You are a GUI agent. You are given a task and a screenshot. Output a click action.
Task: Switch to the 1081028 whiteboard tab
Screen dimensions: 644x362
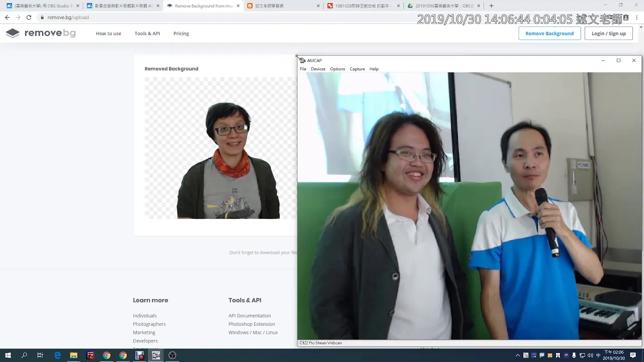coord(363,6)
